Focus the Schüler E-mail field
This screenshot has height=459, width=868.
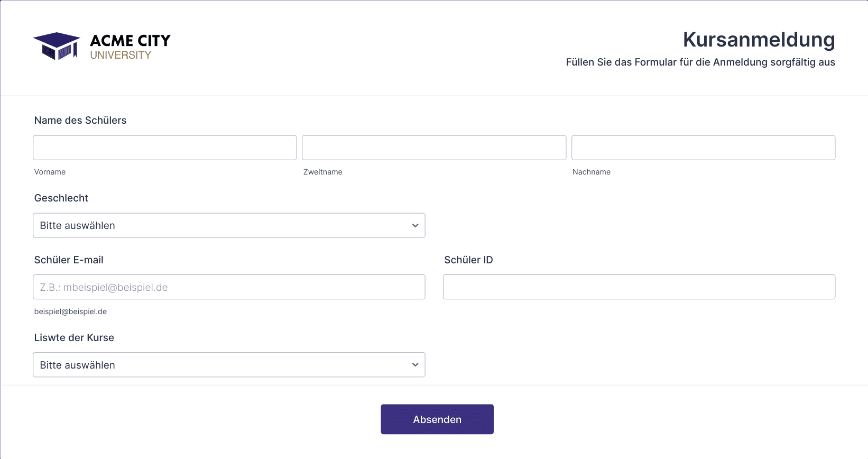pos(229,287)
